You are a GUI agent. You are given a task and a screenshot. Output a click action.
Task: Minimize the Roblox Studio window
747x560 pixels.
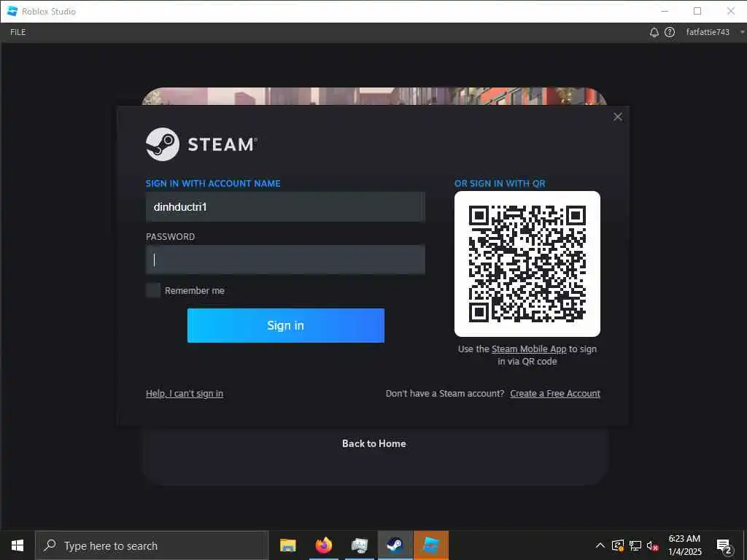(665, 11)
